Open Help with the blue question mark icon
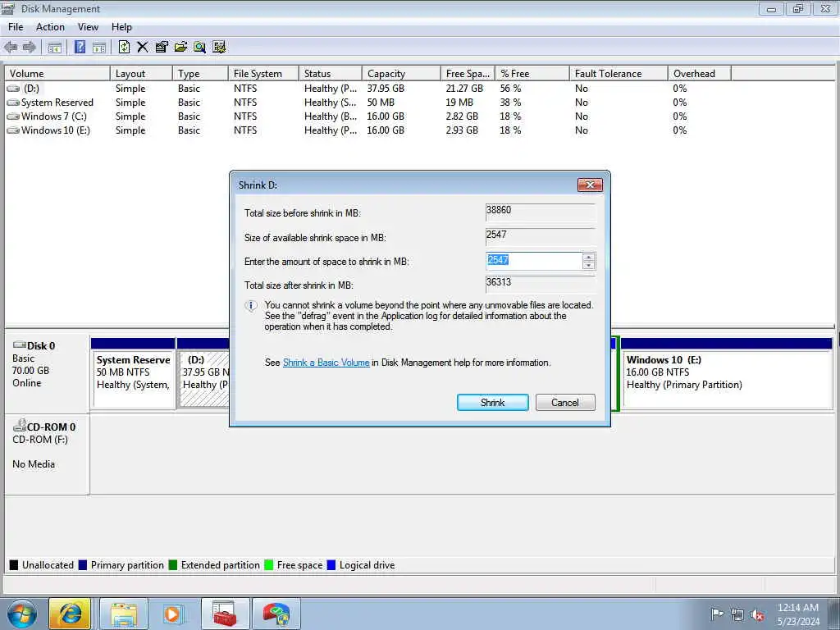 [x=80, y=47]
